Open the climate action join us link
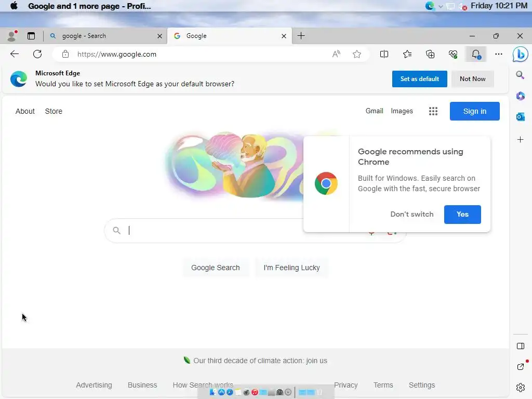532x399 pixels. [x=260, y=361]
